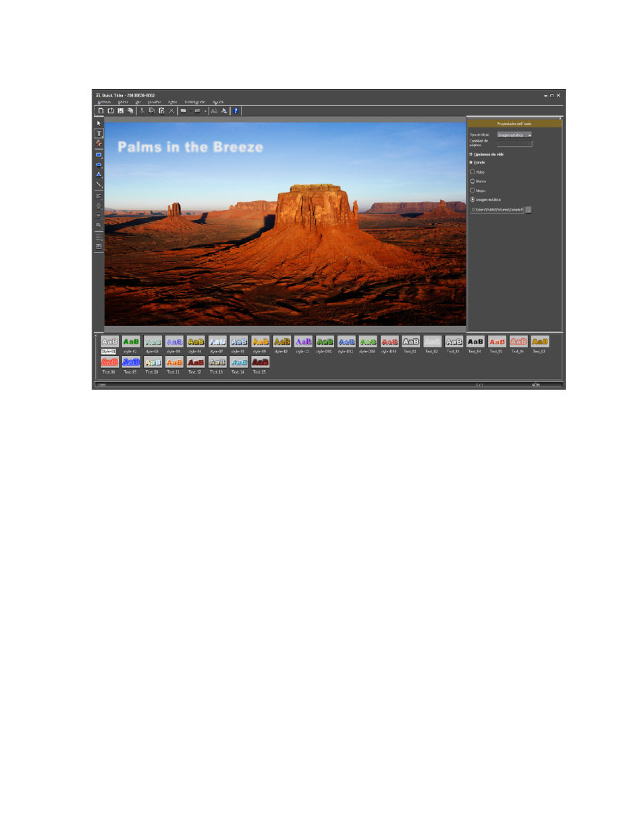The width and height of the screenshot is (644, 834).
Task: Open the Archivo menu
Action: click(104, 102)
